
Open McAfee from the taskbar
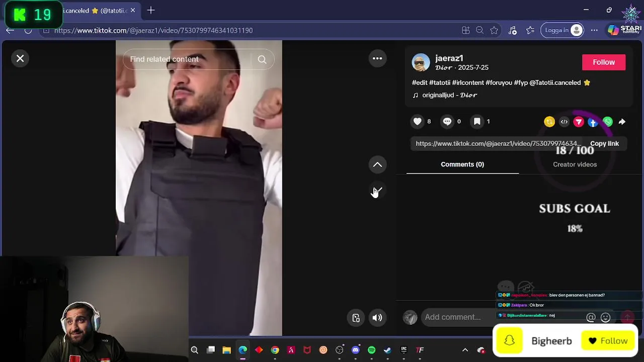tap(307, 350)
